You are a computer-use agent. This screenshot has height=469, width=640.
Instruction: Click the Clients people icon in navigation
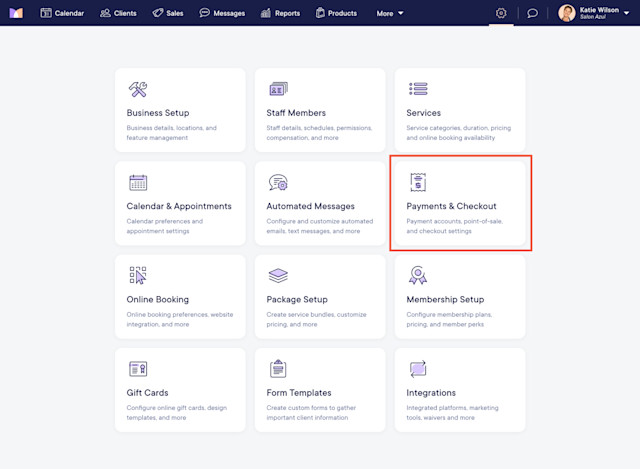[105, 13]
